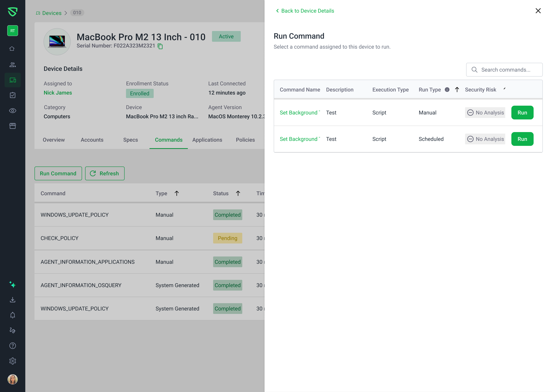Run the Manual Set Background command

click(522, 113)
